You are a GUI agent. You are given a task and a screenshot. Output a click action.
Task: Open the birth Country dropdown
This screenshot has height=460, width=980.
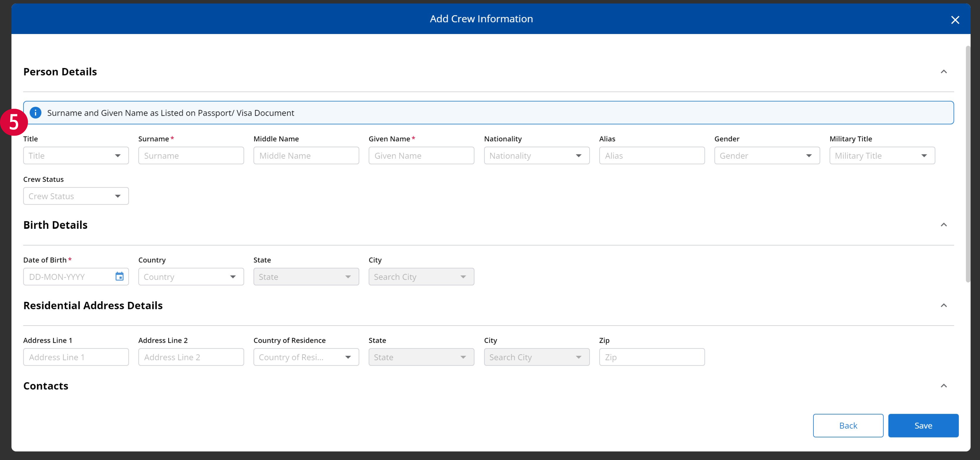click(x=191, y=276)
